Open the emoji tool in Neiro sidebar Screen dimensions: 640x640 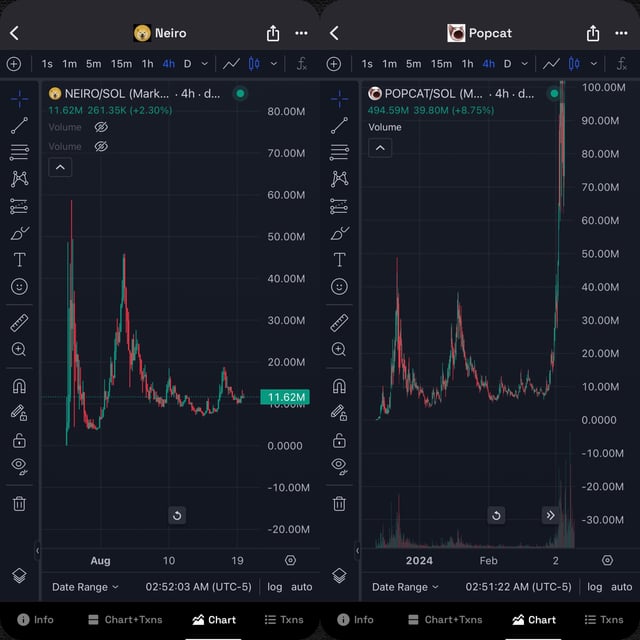19,287
